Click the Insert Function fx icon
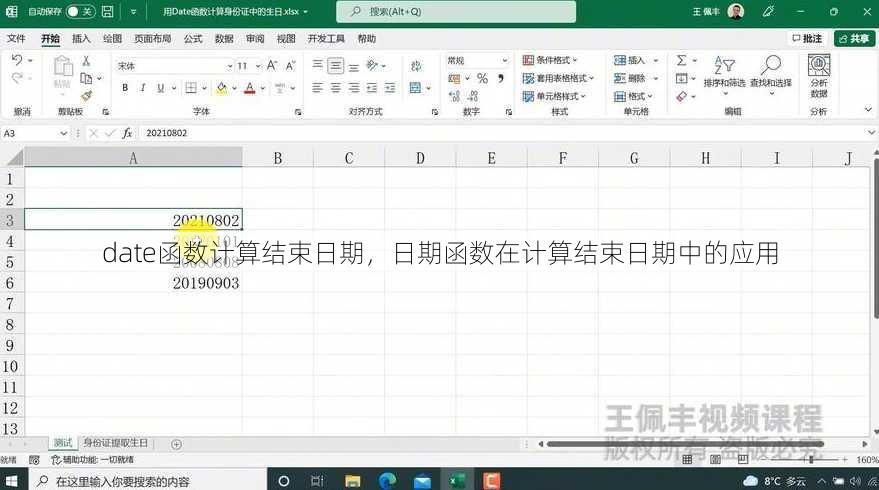 coord(127,133)
